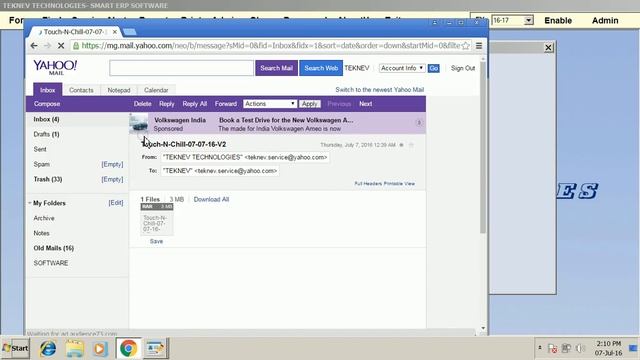Click Reply All
The width and height of the screenshot is (640, 360).
194,104
